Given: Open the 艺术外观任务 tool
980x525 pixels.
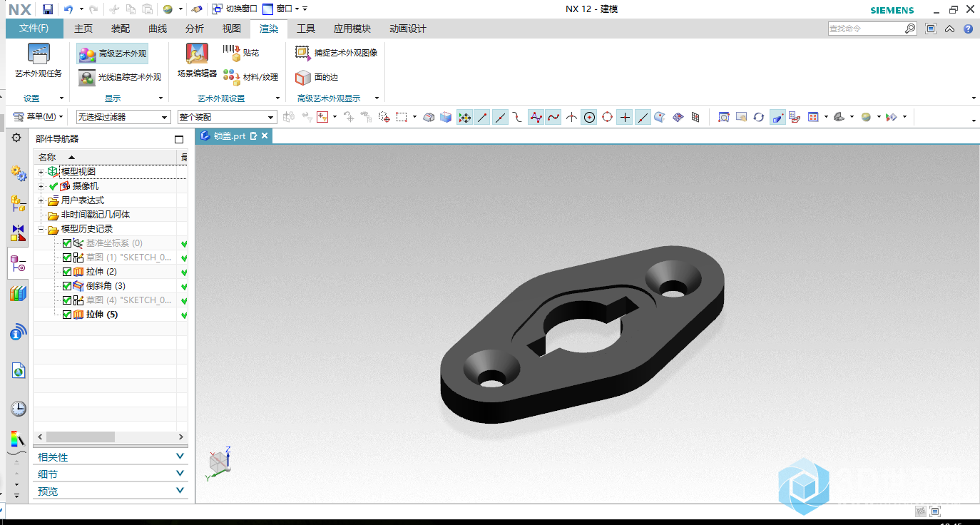Looking at the screenshot, I should pyautogui.click(x=39, y=61).
